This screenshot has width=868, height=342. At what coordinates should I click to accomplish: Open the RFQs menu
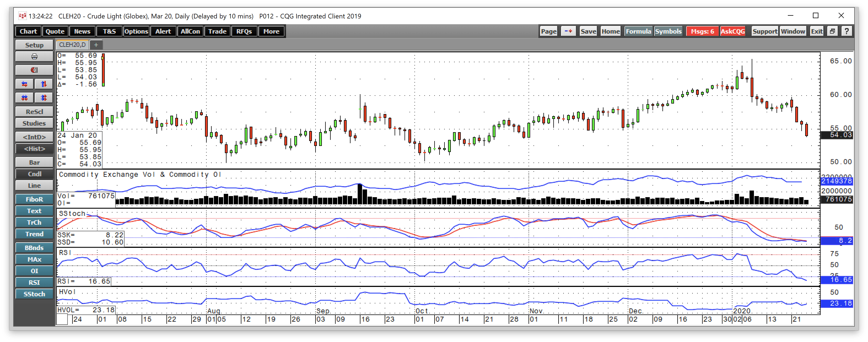(x=244, y=31)
